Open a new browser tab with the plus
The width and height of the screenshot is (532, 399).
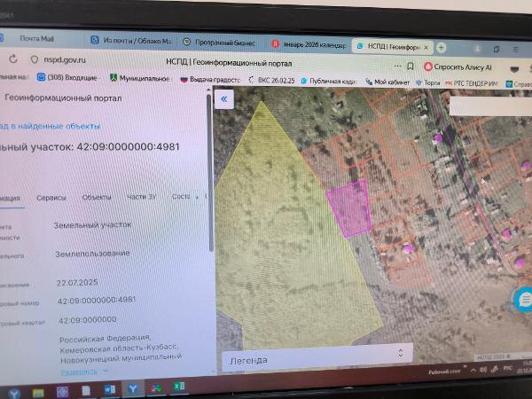[441, 48]
